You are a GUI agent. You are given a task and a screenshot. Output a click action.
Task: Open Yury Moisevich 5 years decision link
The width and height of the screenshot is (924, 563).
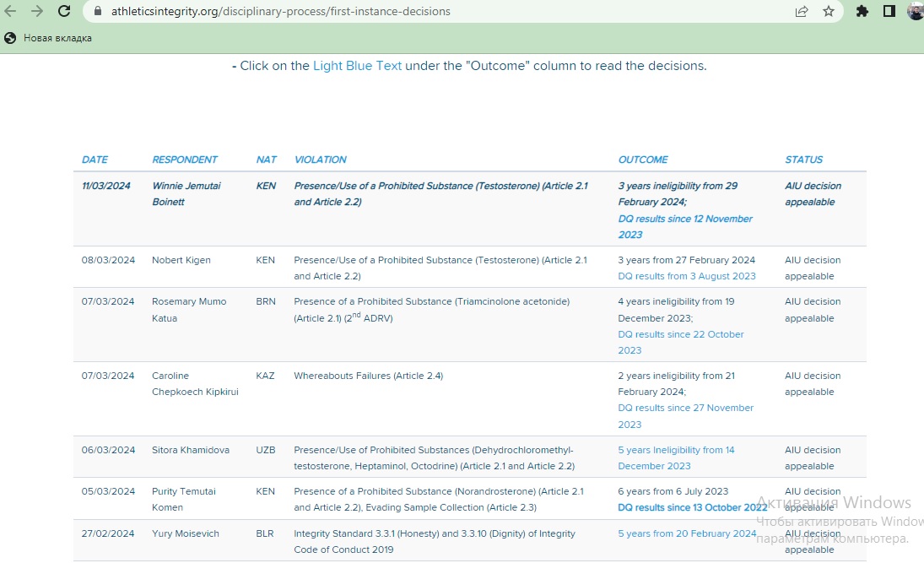(x=687, y=533)
